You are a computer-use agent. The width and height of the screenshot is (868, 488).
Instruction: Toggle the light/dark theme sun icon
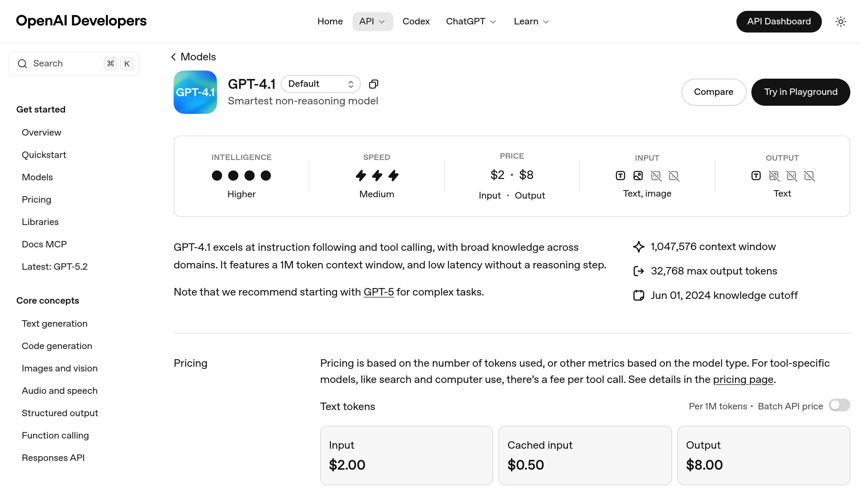coord(841,22)
